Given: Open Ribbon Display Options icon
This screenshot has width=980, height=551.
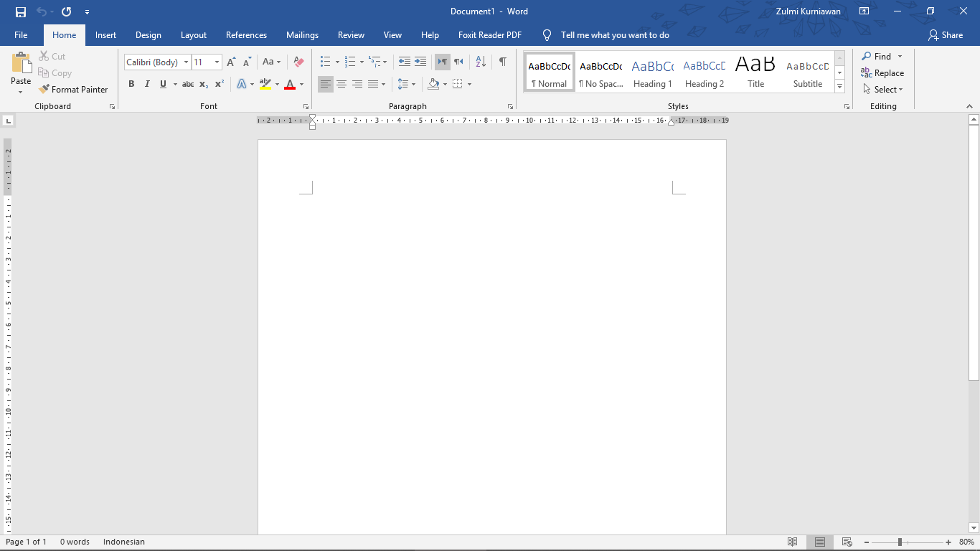Looking at the screenshot, I should click(x=864, y=11).
